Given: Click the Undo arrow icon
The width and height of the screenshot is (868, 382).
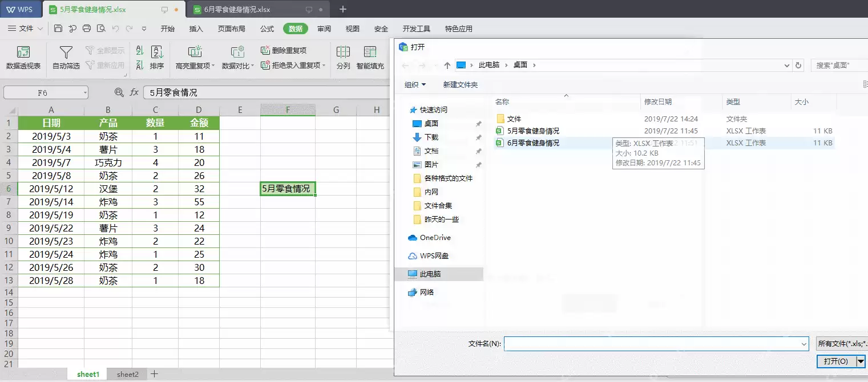Looking at the screenshot, I should pos(115,29).
